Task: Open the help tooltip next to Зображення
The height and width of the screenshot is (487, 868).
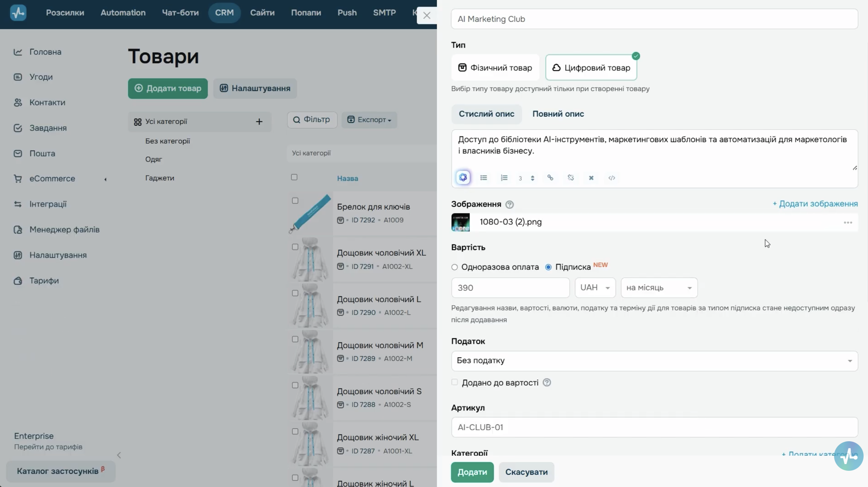Action: point(510,204)
